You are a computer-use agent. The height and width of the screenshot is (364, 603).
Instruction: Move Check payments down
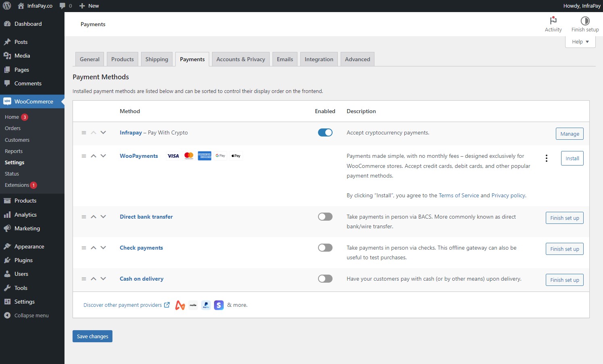(103, 248)
